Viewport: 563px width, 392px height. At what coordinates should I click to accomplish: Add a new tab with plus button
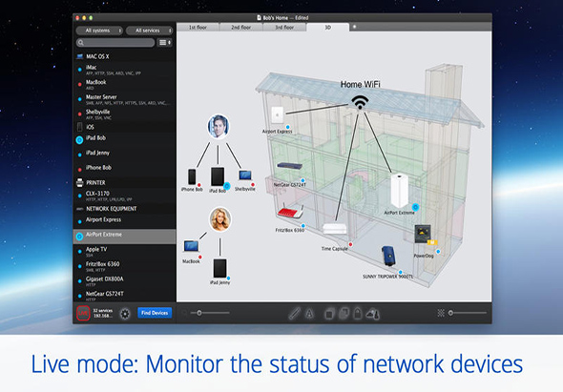pos(354,27)
